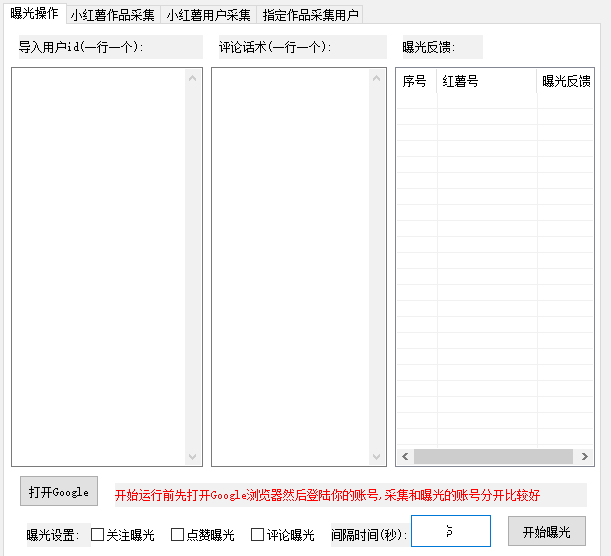The width and height of the screenshot is (611, 556).
Task: Select the 指定作品采集用户 tab
Action: point(310,15)
